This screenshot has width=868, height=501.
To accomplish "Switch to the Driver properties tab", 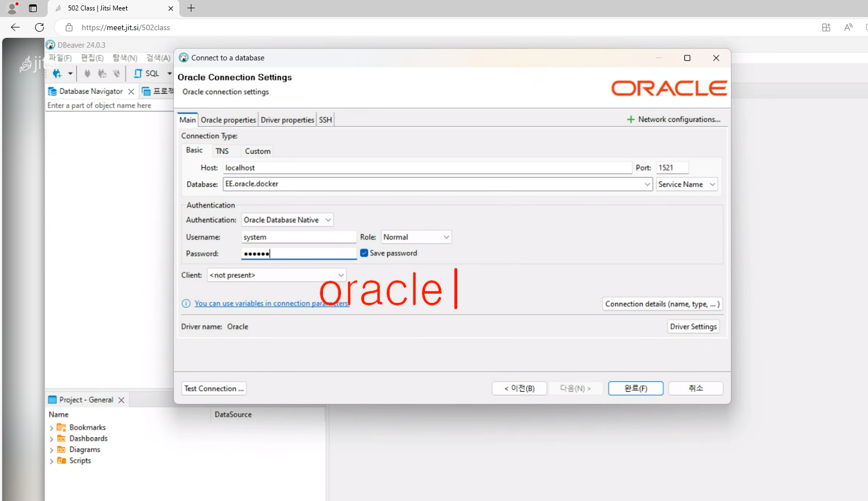I will point(287,120).
